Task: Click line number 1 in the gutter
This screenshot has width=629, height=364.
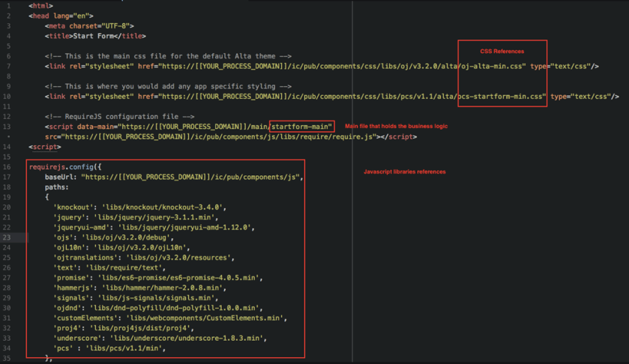Action: click(x=8, y=6)
